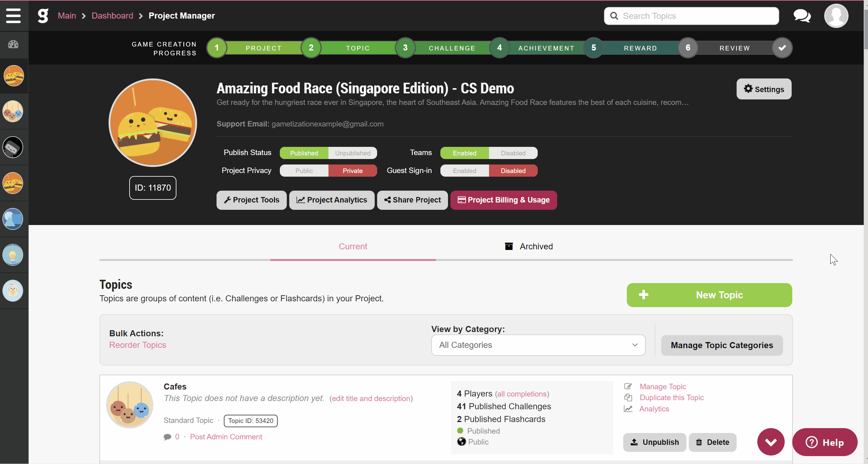The image size is (868, 464).
Task: Click all completions link
Action: pyautogui.click(x=522, y=393)
